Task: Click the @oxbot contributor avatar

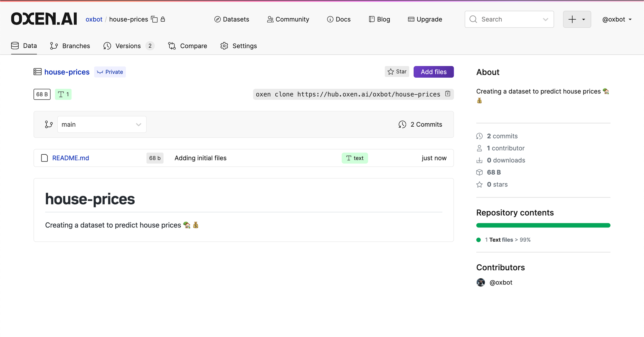Action: [x=481, y=283]
